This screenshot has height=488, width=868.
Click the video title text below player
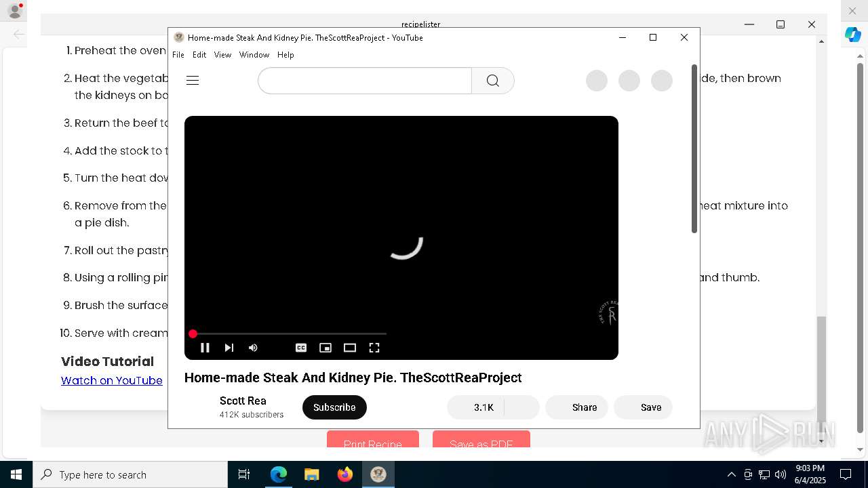[x=353, y=378]
